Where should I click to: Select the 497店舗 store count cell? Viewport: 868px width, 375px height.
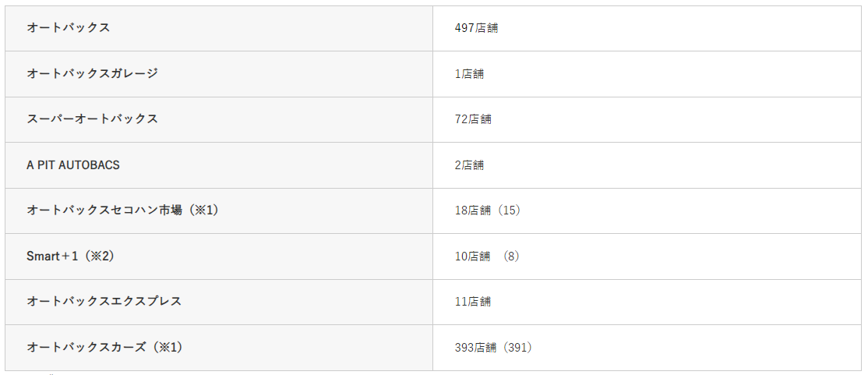click(647, 28)
